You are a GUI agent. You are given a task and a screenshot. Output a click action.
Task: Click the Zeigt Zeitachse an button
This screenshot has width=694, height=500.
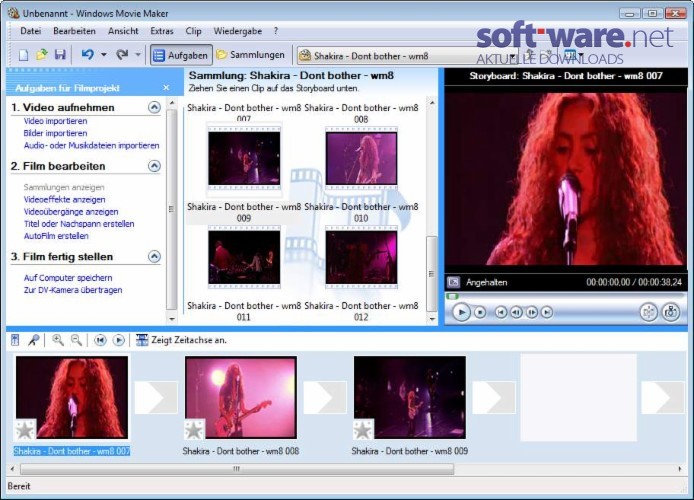pyautogui.click(x=181, y=340)
